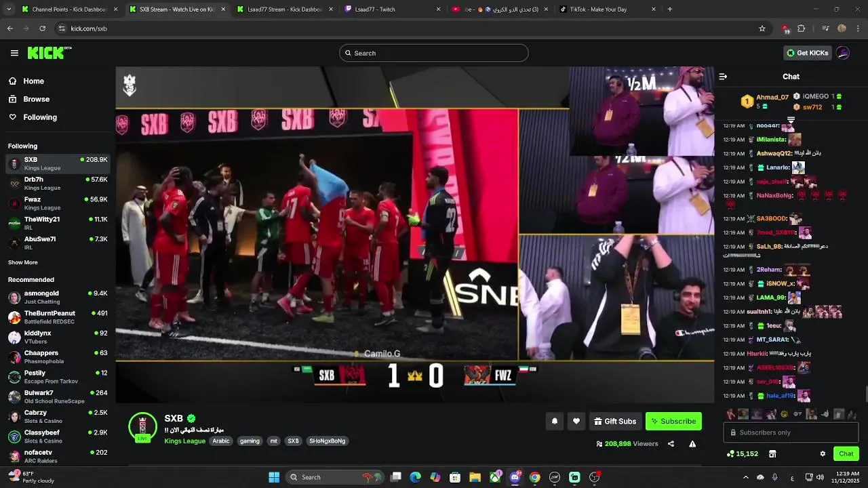Click the KICK logo
The image size is (868, 488).
pos(50,53)
